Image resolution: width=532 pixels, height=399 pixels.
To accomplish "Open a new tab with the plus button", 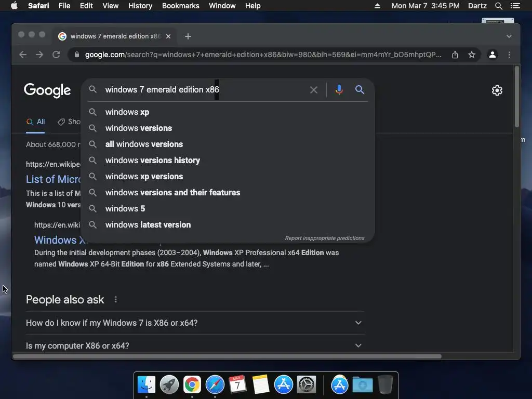I will (x=188, y=36).
